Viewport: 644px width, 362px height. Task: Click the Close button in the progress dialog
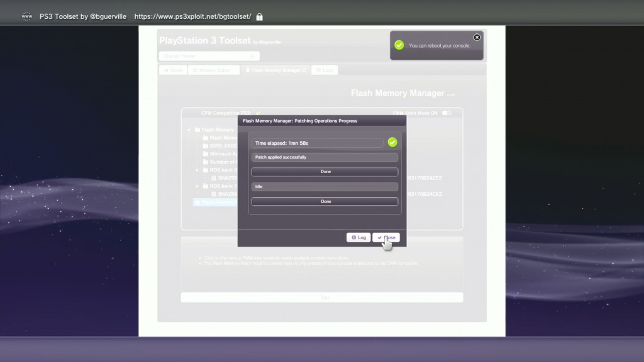point(386,237)
